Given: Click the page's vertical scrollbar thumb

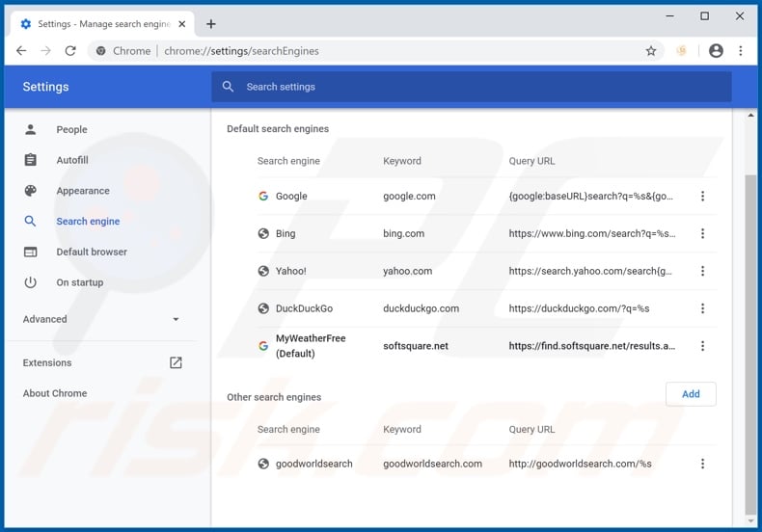Looking at the screenshot, I should click(x=750, y=346).
